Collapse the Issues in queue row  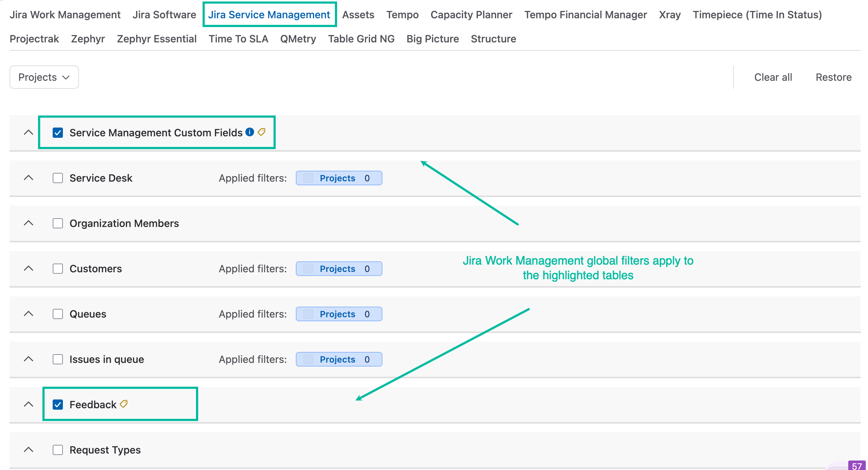(29, 359)
